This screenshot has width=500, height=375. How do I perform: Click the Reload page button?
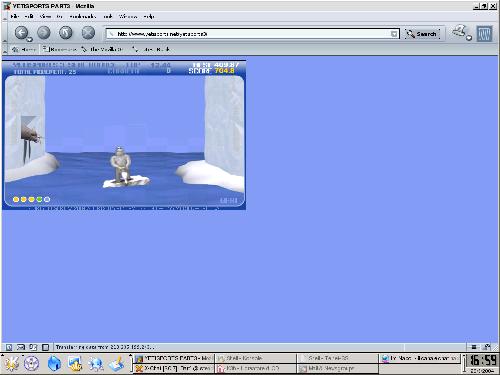click(66, 33)
